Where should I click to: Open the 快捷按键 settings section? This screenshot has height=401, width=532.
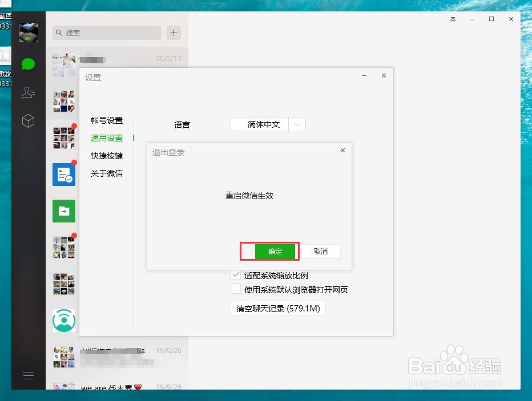[x=107, y=155]
